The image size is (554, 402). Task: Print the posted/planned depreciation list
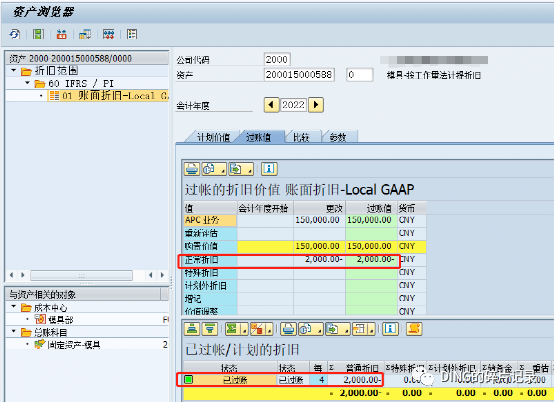288,329
